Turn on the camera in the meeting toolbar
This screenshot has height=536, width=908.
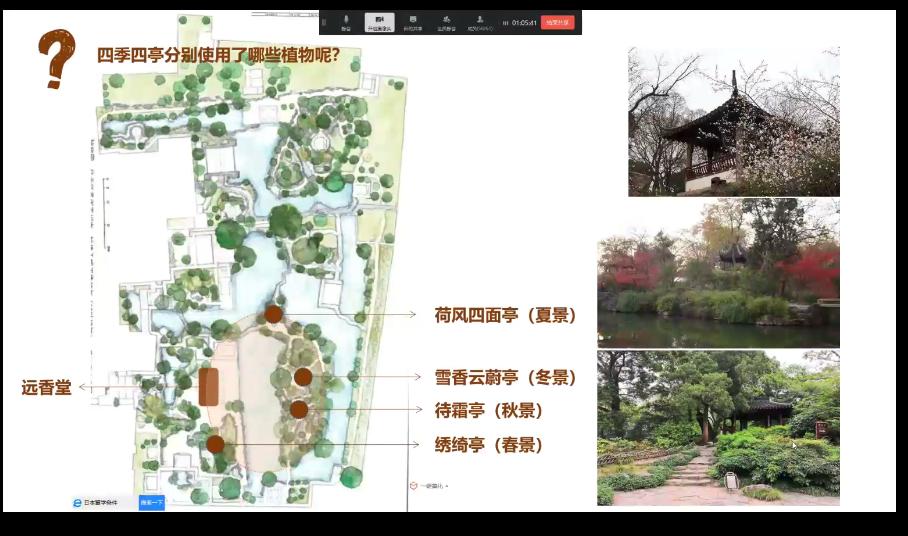click(379, 21)
